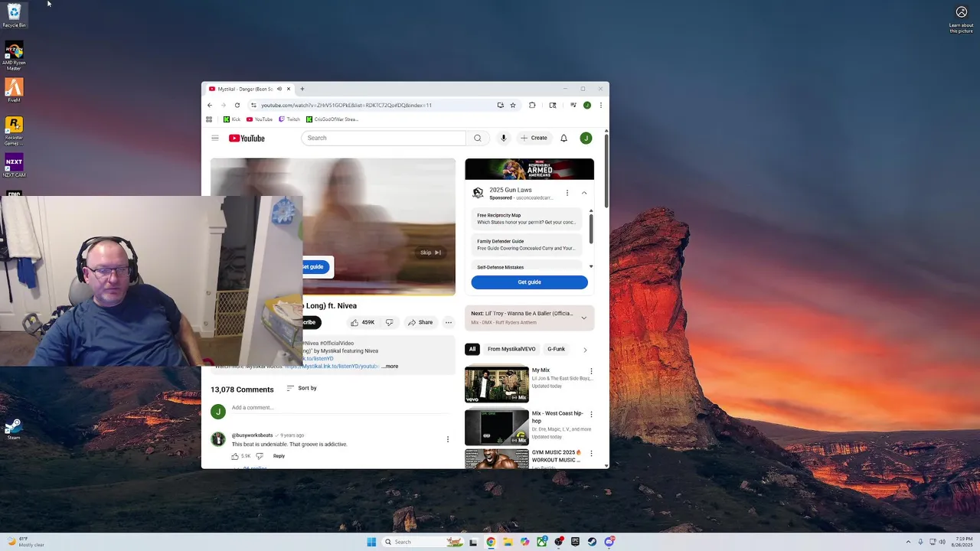Open YouTube notifications bell
This screenshot has height=551, width=980.
coord(563,138)
